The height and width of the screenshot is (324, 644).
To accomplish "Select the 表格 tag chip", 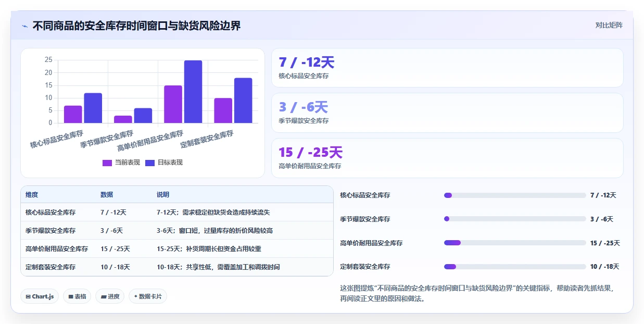I will (77, 296).
